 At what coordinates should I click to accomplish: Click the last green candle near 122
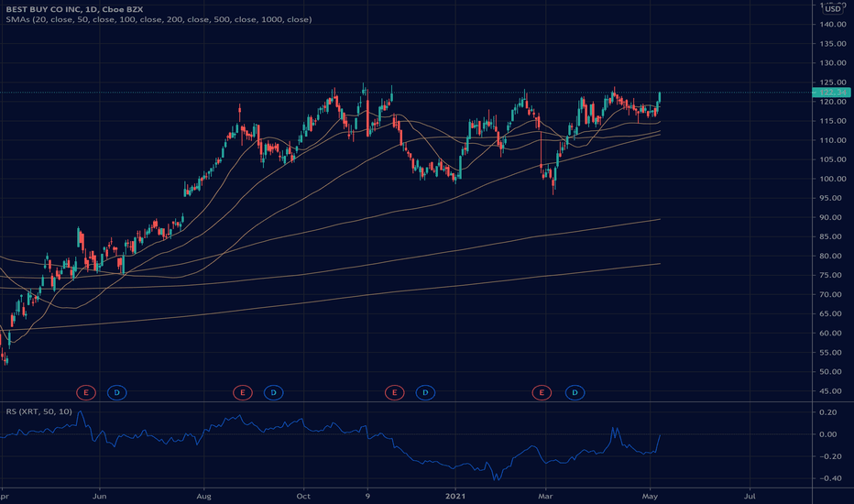point(660,97)
